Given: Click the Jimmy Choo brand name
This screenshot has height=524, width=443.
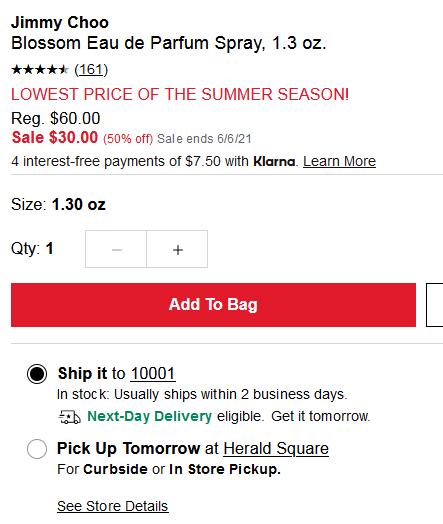Looking at the screenshot, I should [x=60, y=23].
